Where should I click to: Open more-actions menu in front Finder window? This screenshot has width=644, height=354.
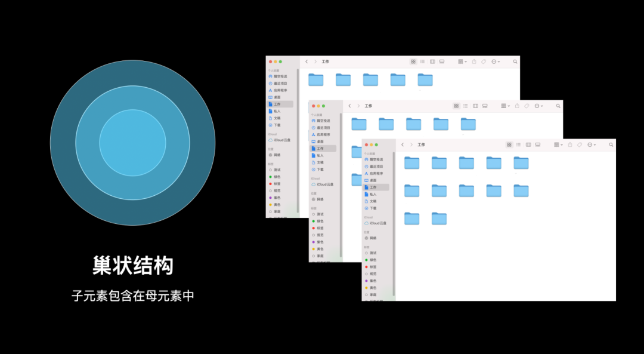(x=592, y=144)
